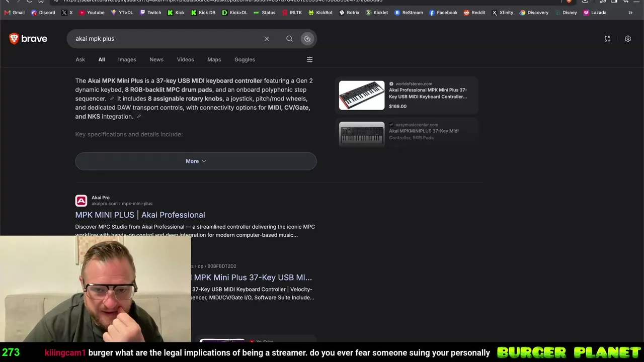Open source link after 'NKS integration.'
This screenshot has width=644, height=362.
click(x=139, y=117)
